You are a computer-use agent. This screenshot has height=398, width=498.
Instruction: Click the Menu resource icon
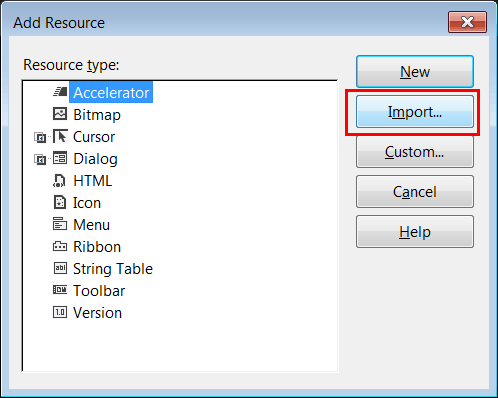60,224
